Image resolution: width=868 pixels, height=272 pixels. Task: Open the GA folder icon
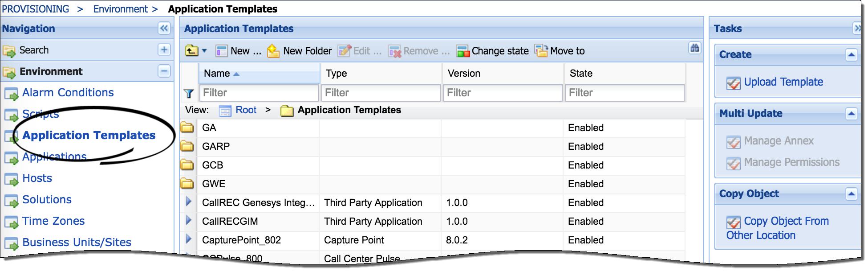(x=187, y=128)
